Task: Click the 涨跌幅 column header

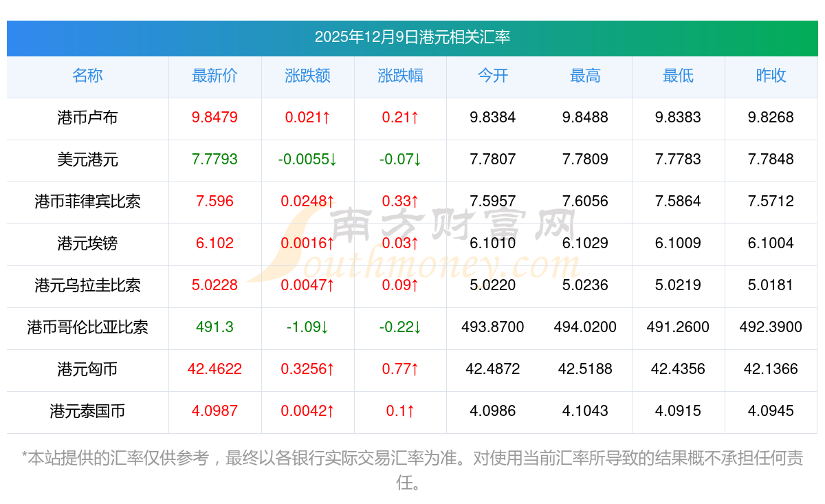Action: (400, 76)
